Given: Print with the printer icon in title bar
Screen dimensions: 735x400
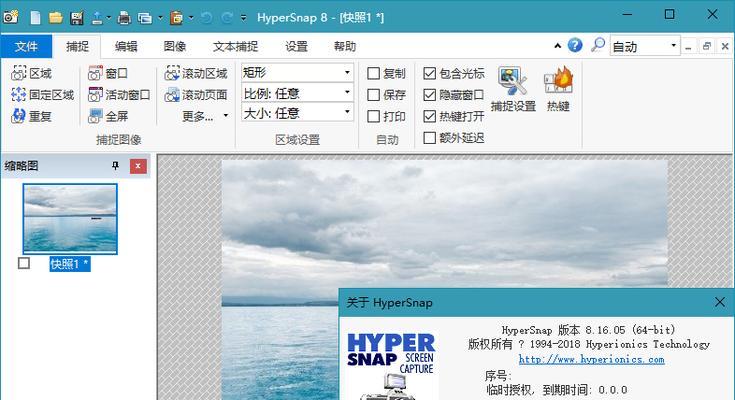Looking at the screenshot, I should tap(124, 18).
